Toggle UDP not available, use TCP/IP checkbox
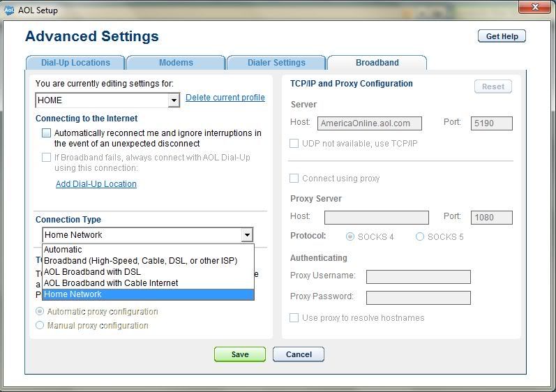The image size is (556, 392). coord(294,143)
